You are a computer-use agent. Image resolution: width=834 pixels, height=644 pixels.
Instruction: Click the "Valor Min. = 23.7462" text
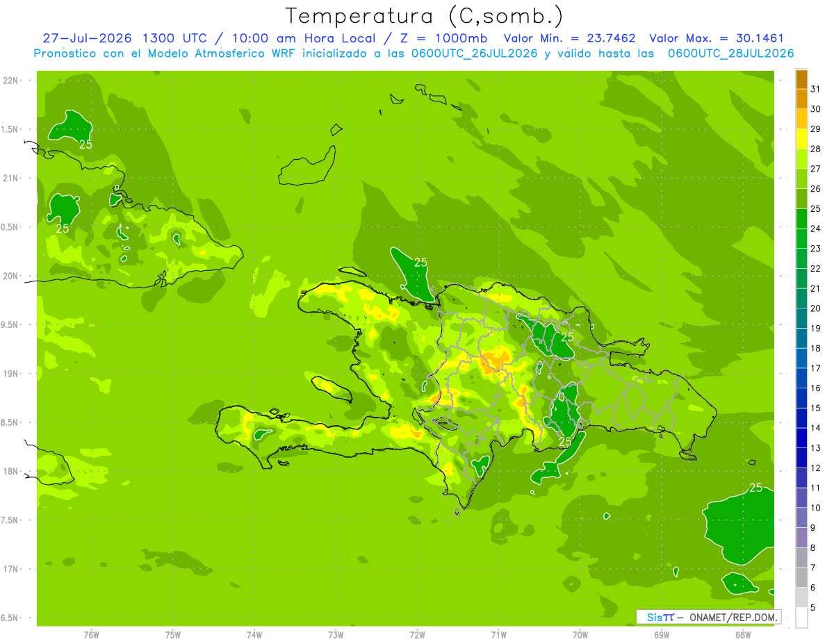[569, 38]
